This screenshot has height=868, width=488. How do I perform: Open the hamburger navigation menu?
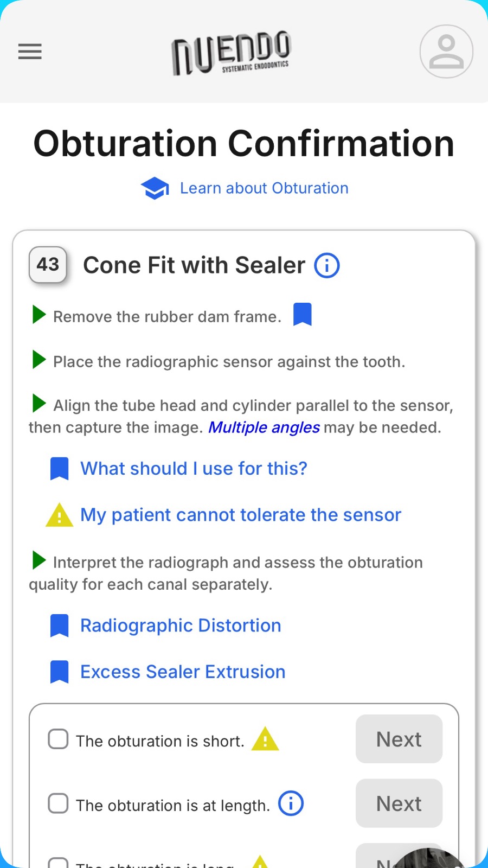(30, 52)
